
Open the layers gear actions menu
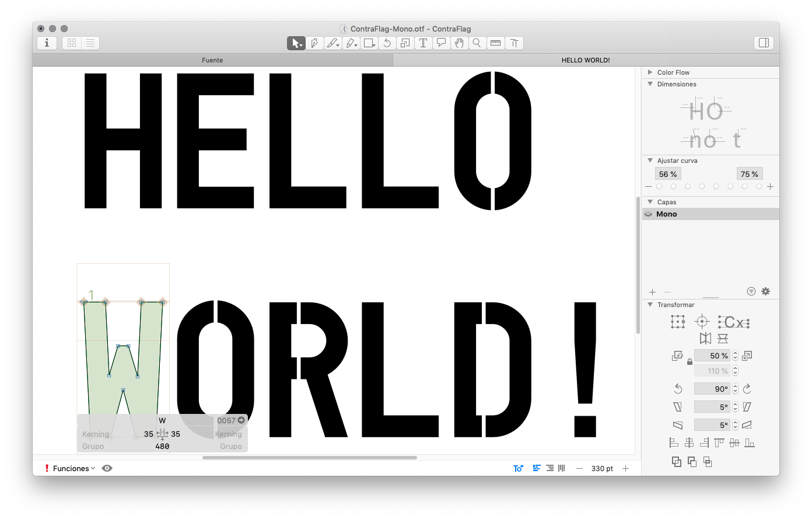pyautogui.click(x=766, y=291)
